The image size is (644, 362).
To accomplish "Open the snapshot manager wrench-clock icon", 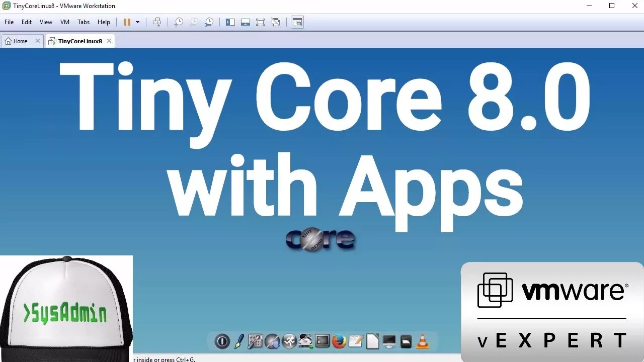I will pyautogui.click(x=209, y=22).
